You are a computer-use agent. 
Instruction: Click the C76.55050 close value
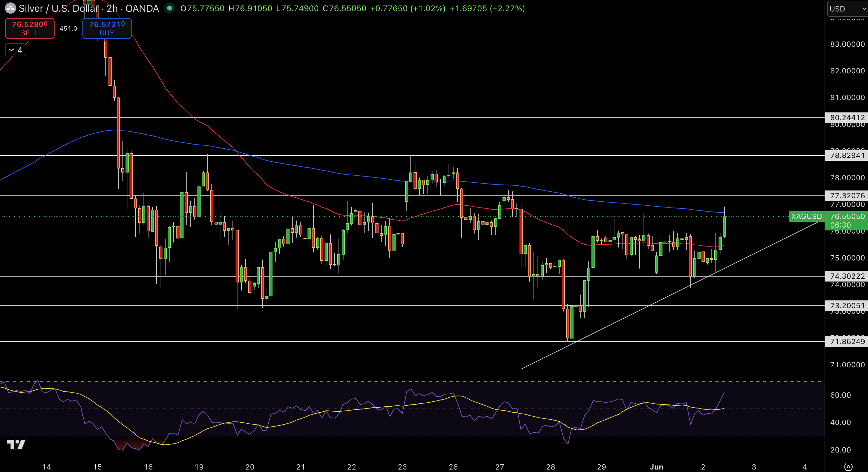coord(344,8)
